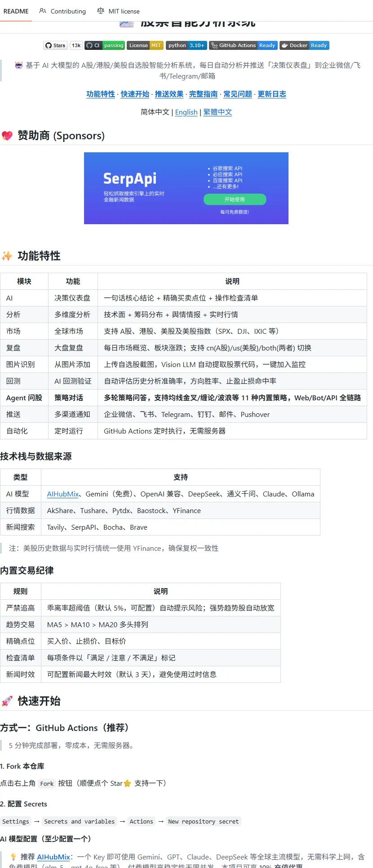Image resolution: width=373 pixels, height=868 pixels.
Task: Open AIHubMix link in AI 模型 row
Action: pyautogui.click(x=63, y=494)
